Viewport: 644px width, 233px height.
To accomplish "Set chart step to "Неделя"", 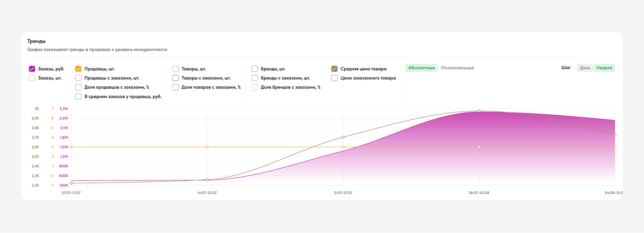I will tap(604, 68).
